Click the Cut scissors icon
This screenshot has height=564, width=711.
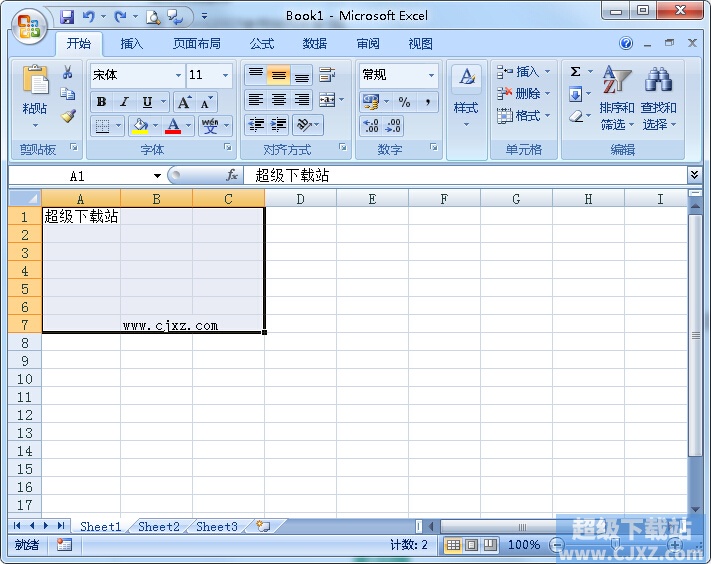pos(68,72)
